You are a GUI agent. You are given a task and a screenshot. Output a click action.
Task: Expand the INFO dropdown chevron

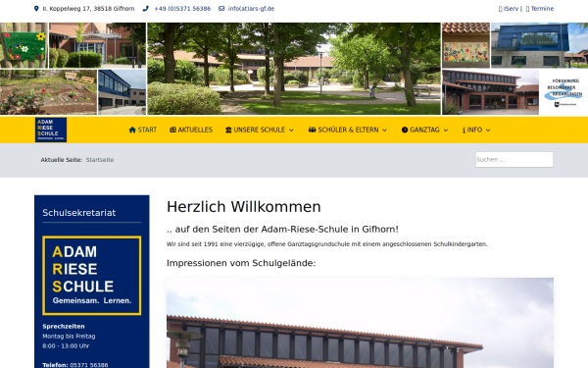(488, 131)
